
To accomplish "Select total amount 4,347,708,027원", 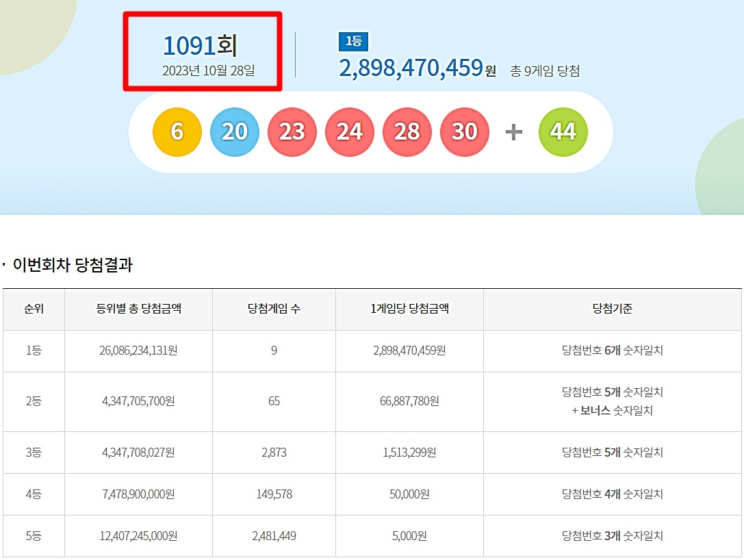I will pyautogui.click(x=138, y=453).
